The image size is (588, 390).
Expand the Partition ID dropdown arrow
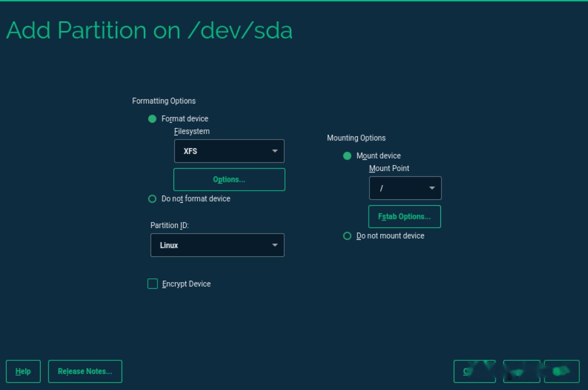pos(275,245)
